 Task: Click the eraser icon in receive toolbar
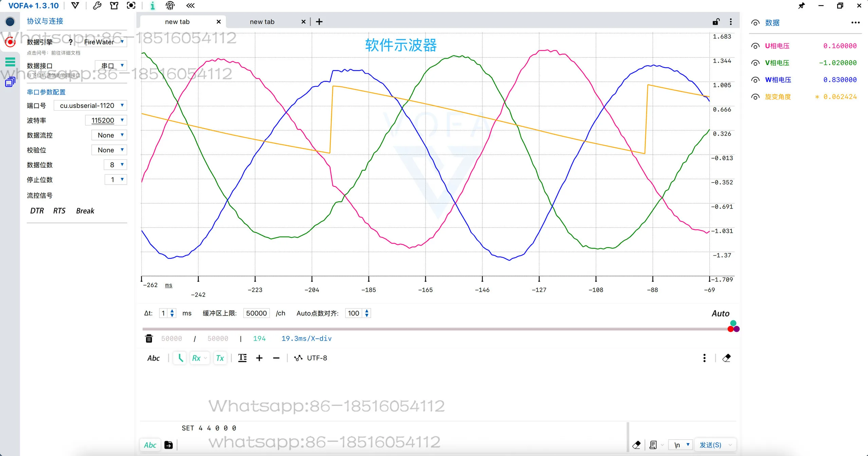(x=726, y=358)
